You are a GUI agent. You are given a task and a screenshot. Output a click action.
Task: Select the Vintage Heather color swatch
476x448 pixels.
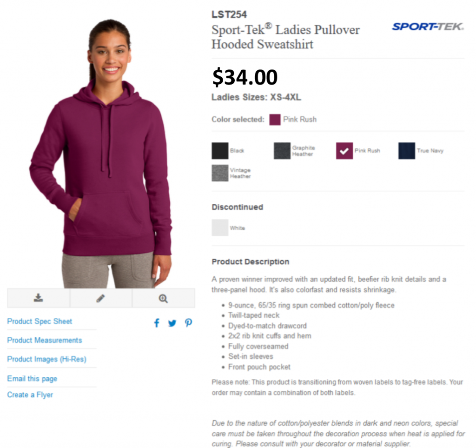(220, 173)
